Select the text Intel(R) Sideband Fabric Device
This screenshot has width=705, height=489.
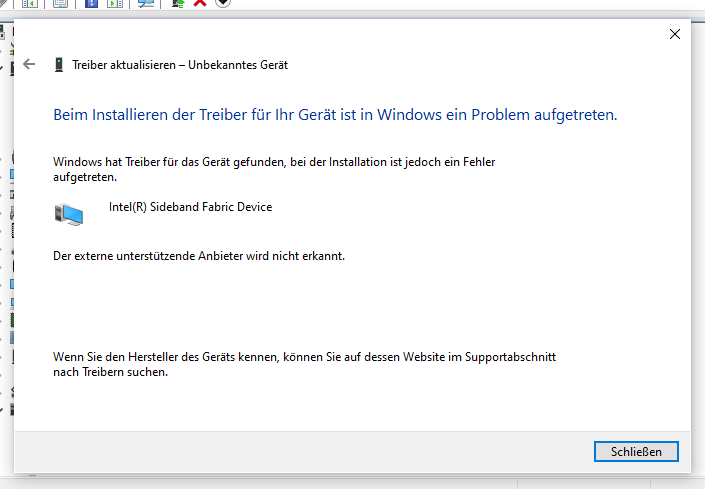coord(190,207)
